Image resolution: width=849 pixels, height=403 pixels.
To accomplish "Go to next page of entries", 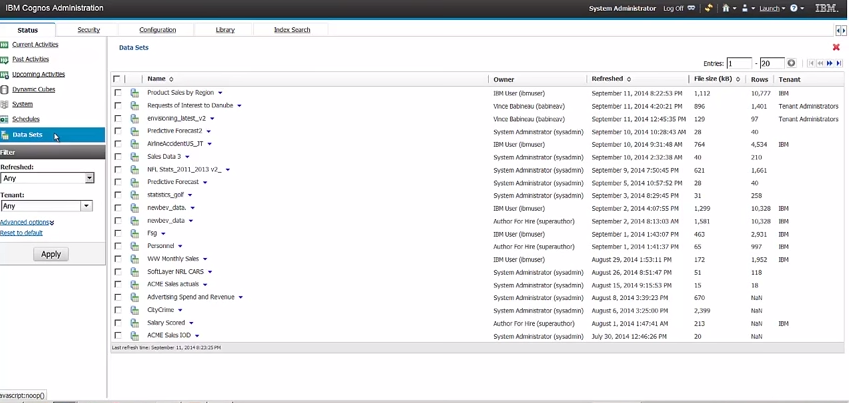I will 830,63.
